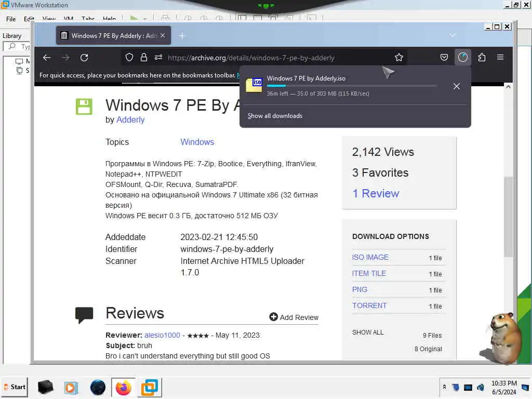Toggle the Firefox downloads toolbar button
Screen dimensions: 532x399
(x=463, y=57)
